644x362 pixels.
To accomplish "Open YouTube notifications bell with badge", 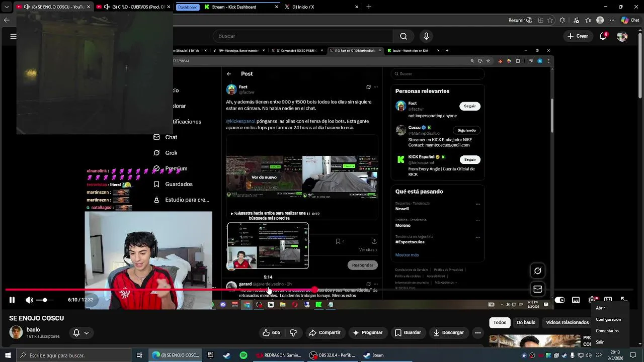I will (x=603, y=36).
